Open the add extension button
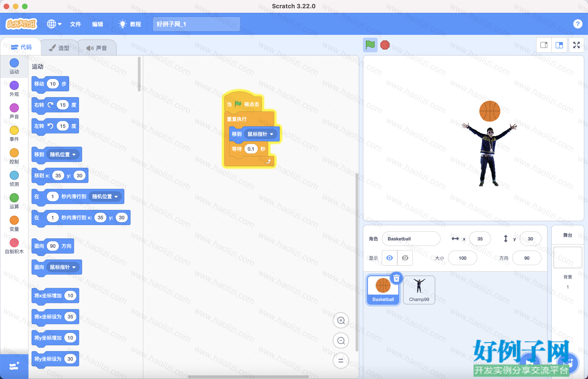 (x=14, y=366)
